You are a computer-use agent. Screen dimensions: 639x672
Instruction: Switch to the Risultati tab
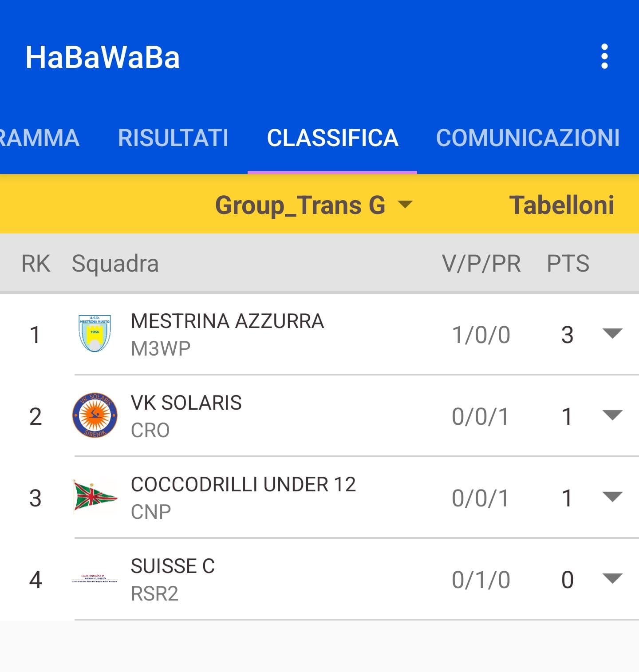point(173,138)
